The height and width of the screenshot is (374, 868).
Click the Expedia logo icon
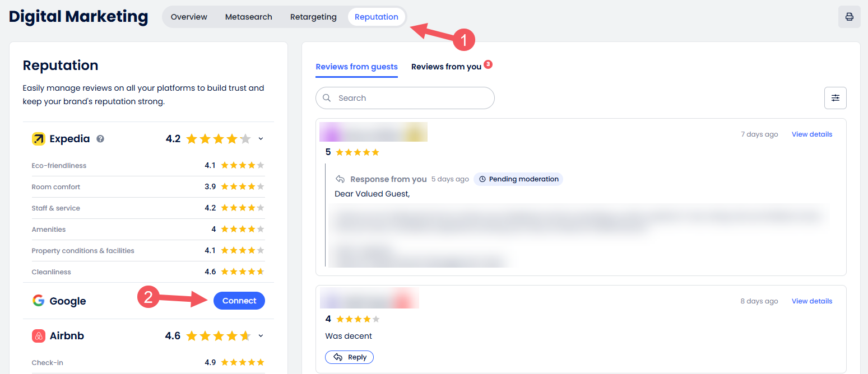pos(39,139)
